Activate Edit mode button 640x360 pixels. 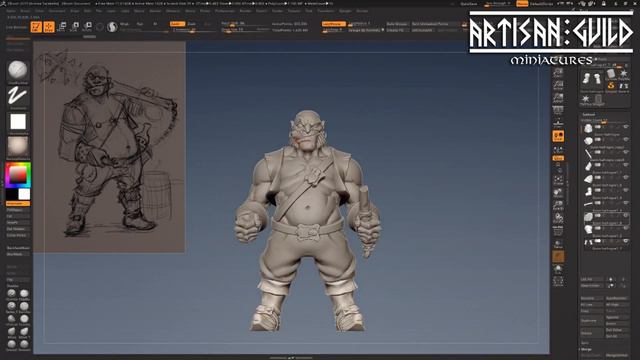click(x=36, y=27)
